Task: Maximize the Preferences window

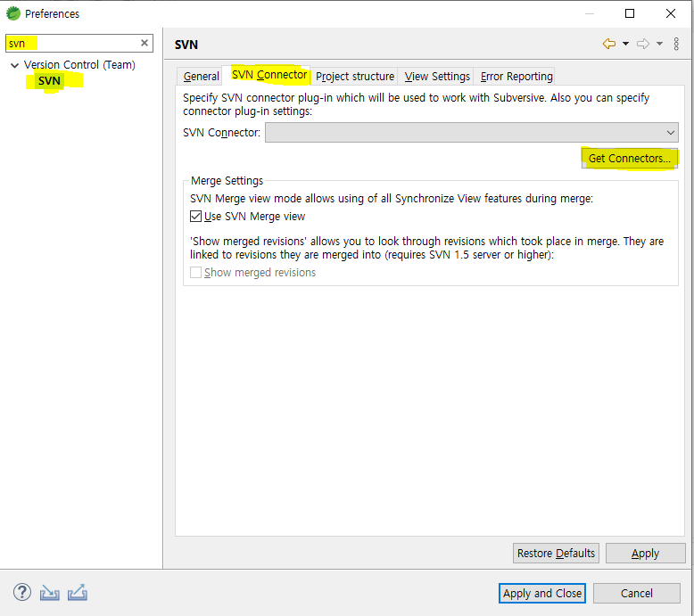Action: pos(630,13)
